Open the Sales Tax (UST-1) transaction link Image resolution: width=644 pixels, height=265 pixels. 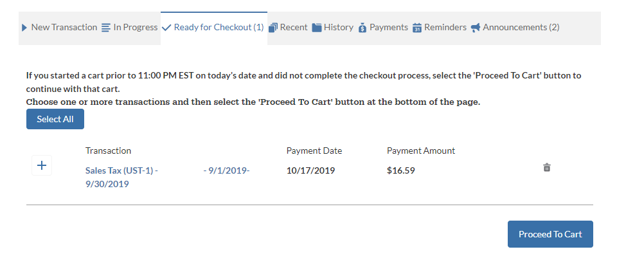121,170
